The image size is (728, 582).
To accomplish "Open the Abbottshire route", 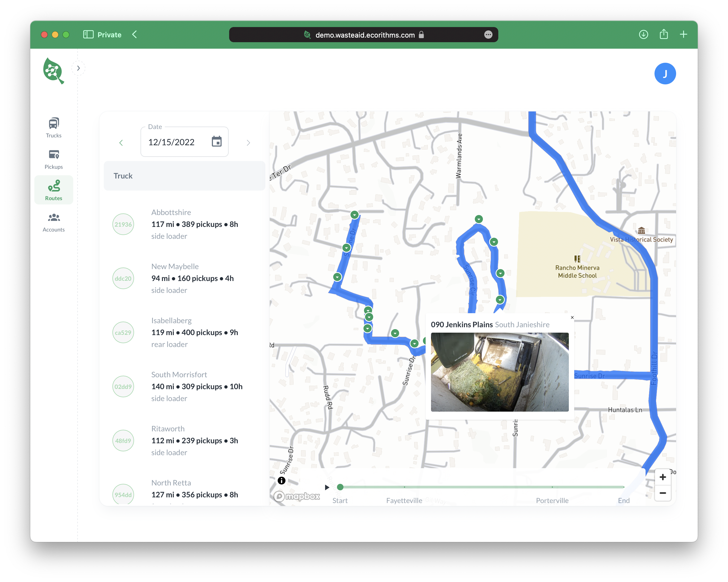I will (x=184, y=224).
